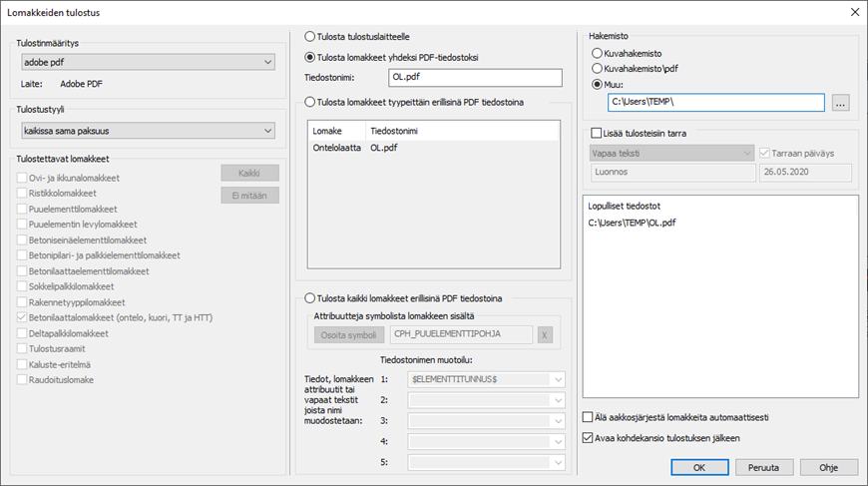Select Kuvahakemisto\pdf radio option
868x486 pixels.
pos(598,69)
